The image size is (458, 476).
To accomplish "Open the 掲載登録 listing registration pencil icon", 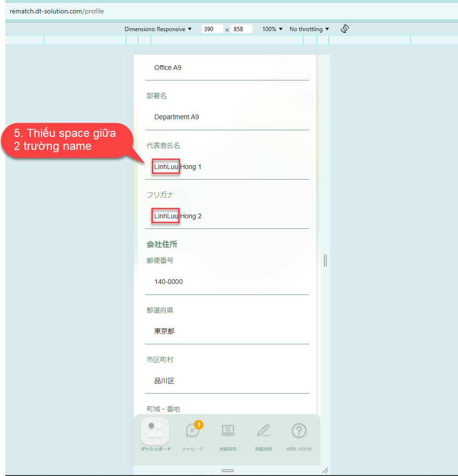I will click(263, 431).
